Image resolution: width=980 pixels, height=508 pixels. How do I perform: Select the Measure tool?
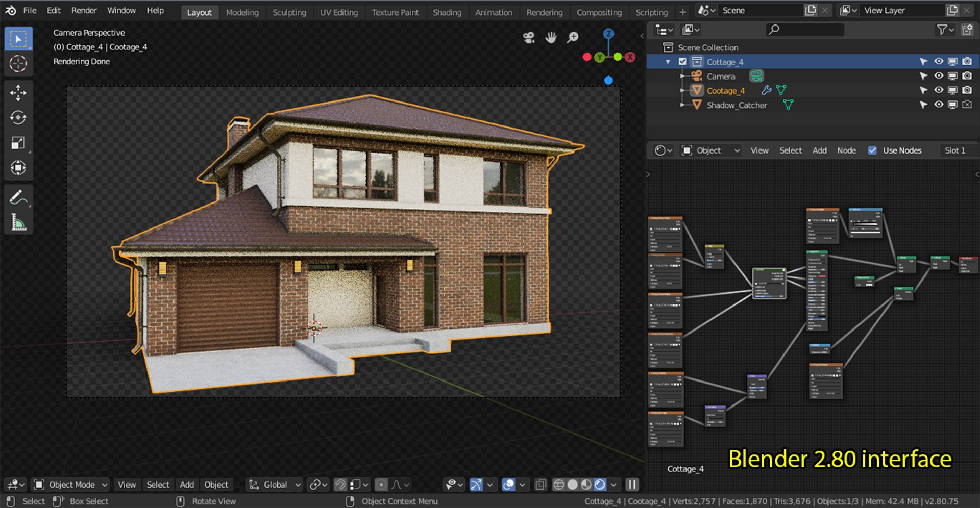[18, 222]
